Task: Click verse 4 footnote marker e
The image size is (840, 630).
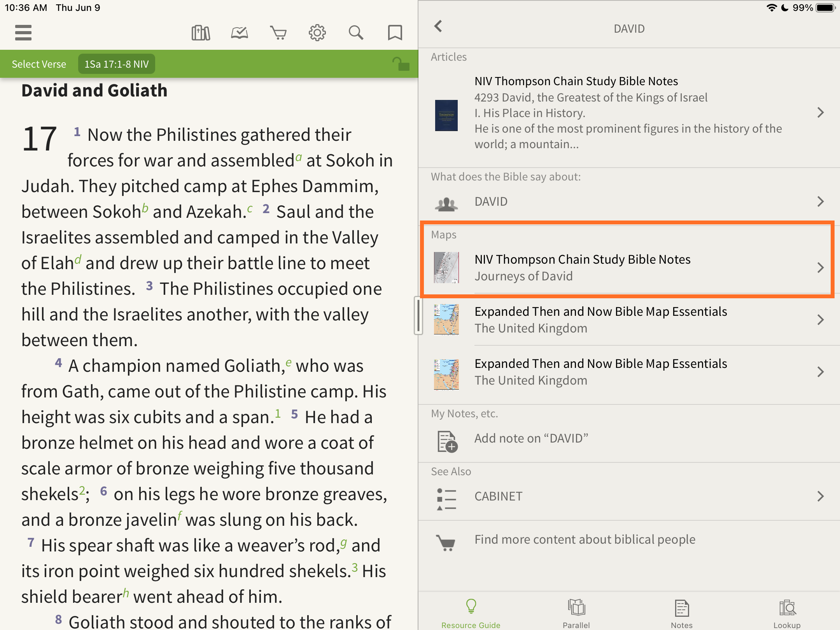Action: click(x=288, y=362)
